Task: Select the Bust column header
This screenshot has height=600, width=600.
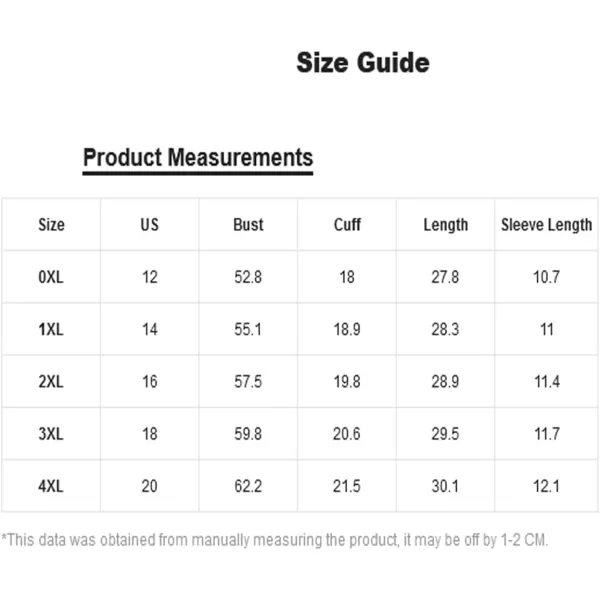Action: coord(248,225)
